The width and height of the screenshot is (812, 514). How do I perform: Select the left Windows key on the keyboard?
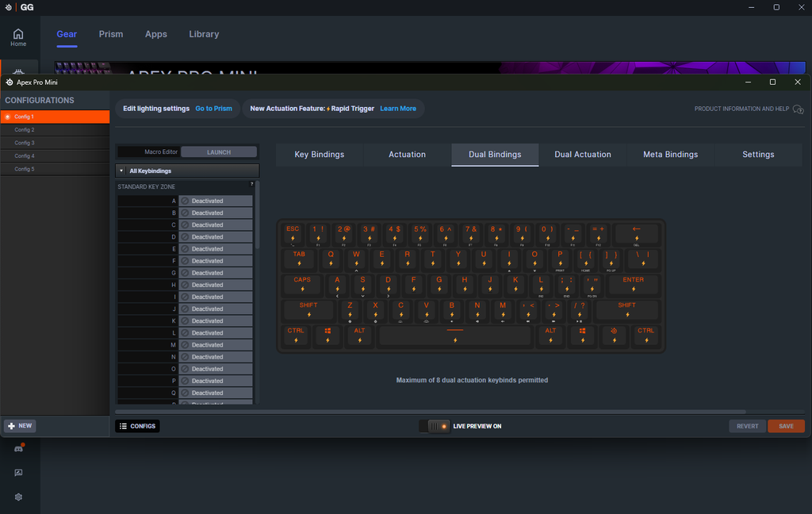[x=327, y=336]
